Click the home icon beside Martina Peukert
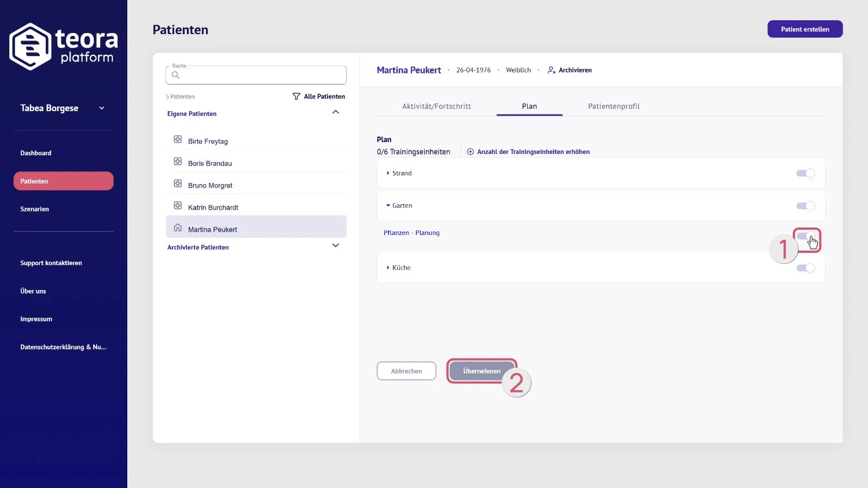 tap(178, 228)
